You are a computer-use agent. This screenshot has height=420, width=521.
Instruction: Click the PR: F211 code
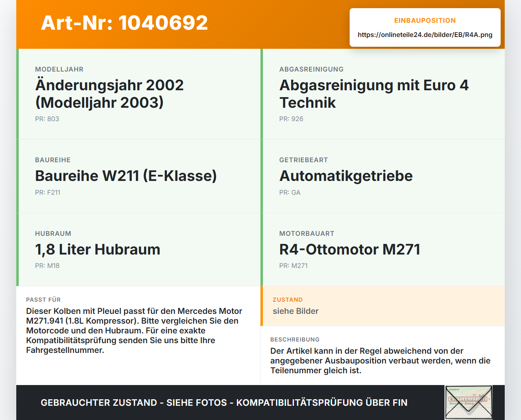tap(48, 192)
